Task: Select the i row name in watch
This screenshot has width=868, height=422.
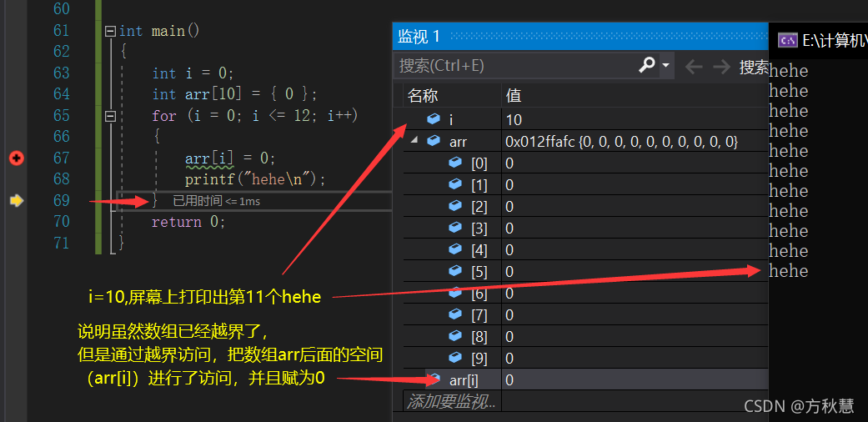Action: coord(451,119)
